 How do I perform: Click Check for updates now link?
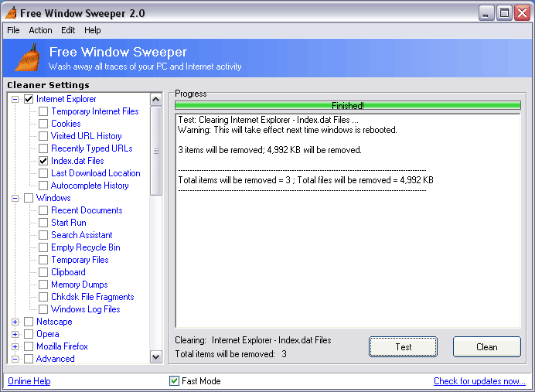(479, 380)
